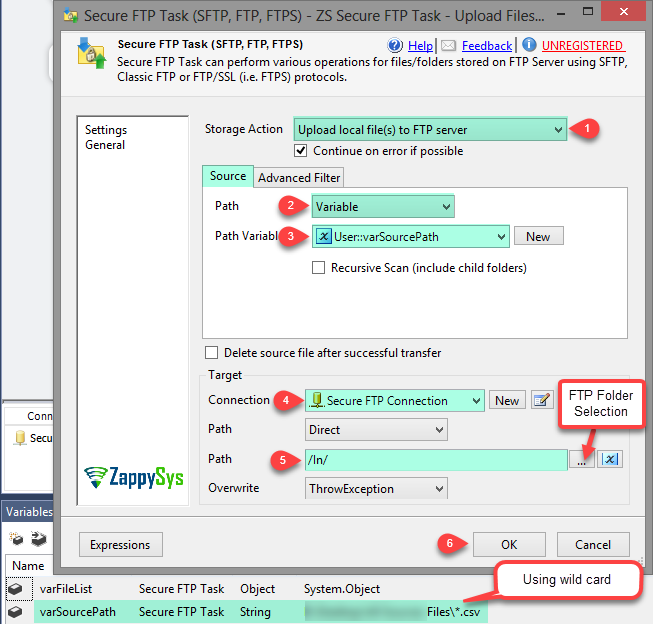Click the target path /In/ input field
The width and height of the screenshot is (653, 624).
(x=436, y=459)
